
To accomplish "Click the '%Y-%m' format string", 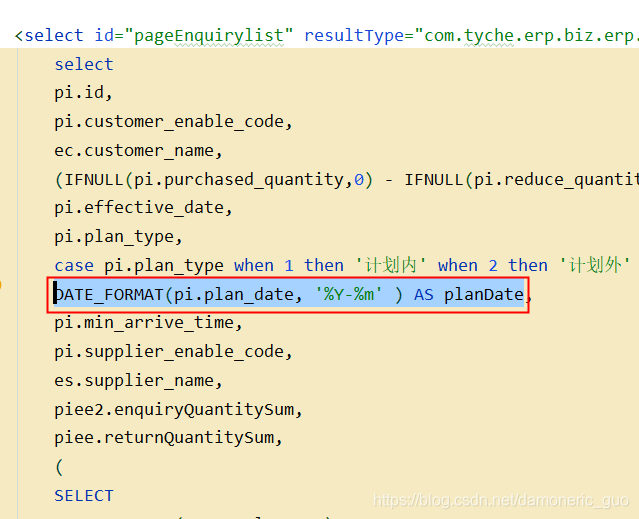I will click(349, 294).
